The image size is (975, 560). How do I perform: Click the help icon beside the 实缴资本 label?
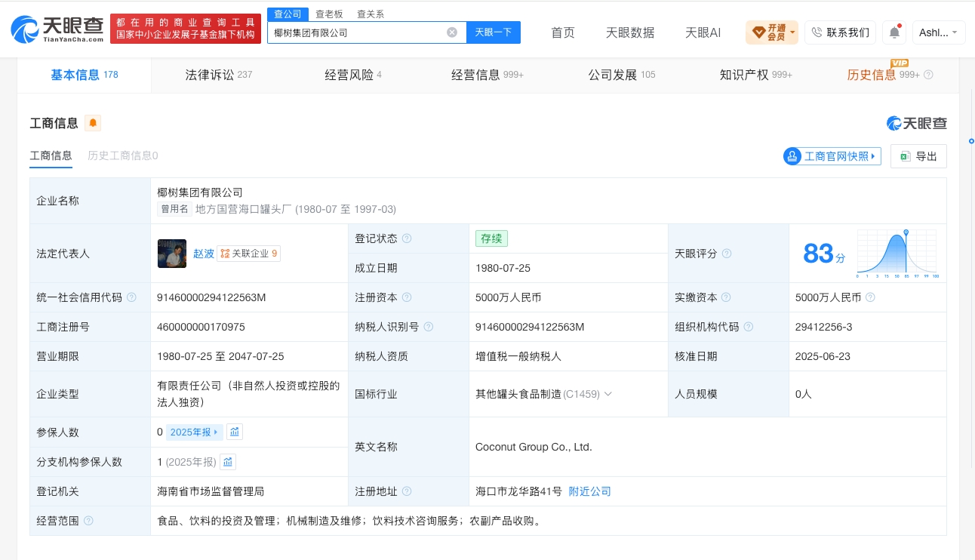pos(727,297)
